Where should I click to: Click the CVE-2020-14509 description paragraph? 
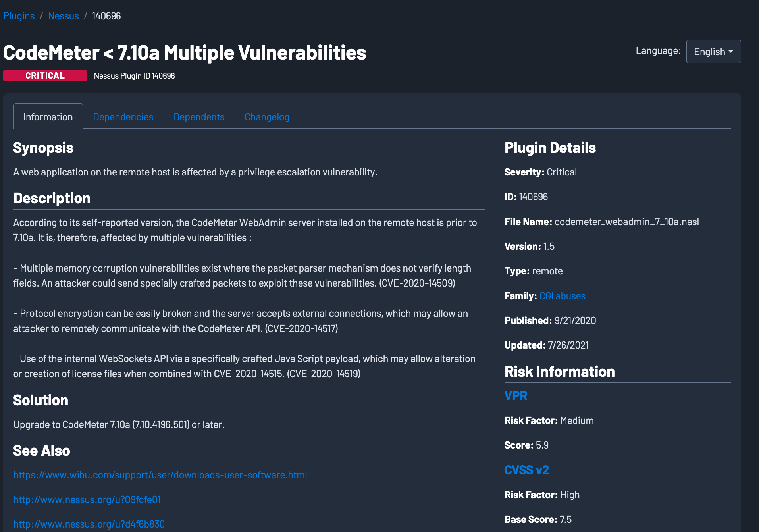click(242, 276)
